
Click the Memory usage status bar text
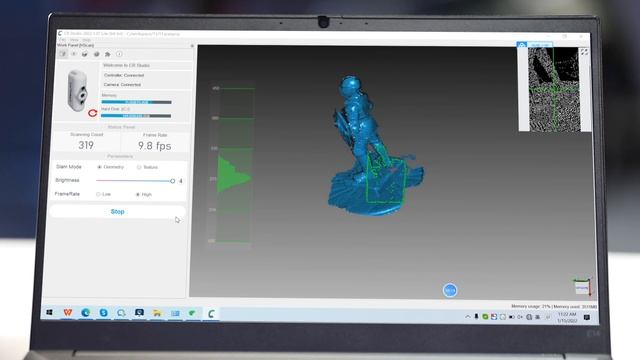pyautogui.click(x=553, y=306)
